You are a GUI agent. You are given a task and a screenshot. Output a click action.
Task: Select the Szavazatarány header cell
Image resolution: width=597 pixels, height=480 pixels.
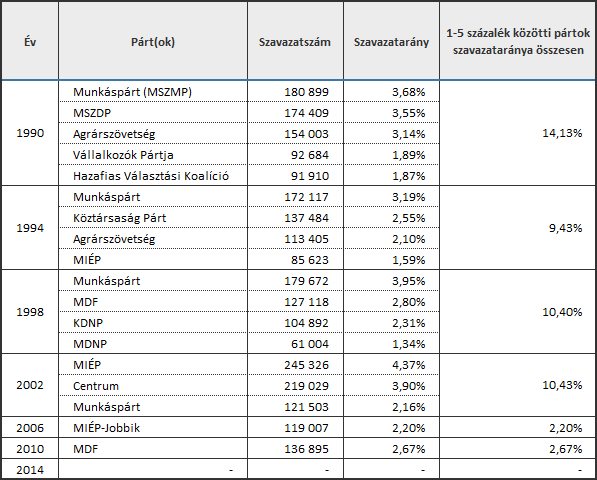tap(391, 41)
